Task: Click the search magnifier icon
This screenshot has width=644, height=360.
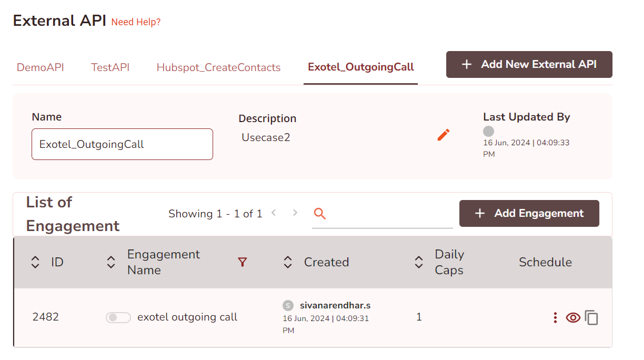Action: point(320,213)
